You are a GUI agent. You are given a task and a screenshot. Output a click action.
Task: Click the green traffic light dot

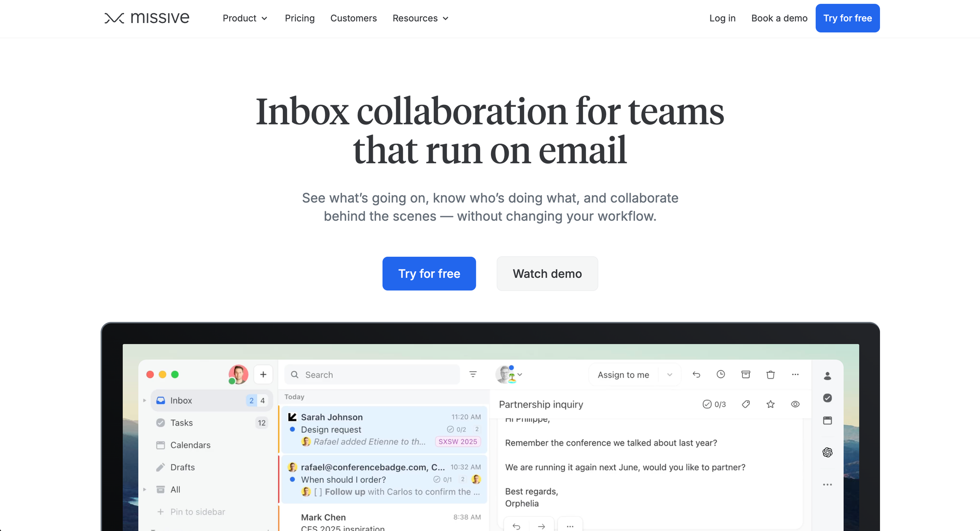tap(175, 375)
